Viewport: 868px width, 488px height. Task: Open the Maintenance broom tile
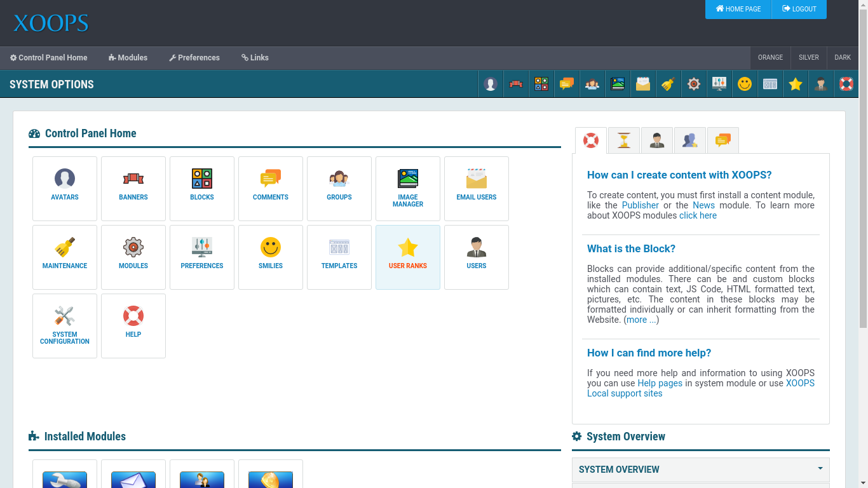point(65,257)
